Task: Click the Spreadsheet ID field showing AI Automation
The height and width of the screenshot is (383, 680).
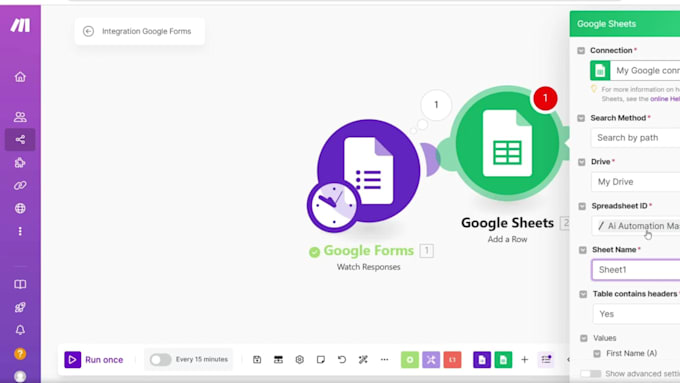Action: [x=636, y=226]
